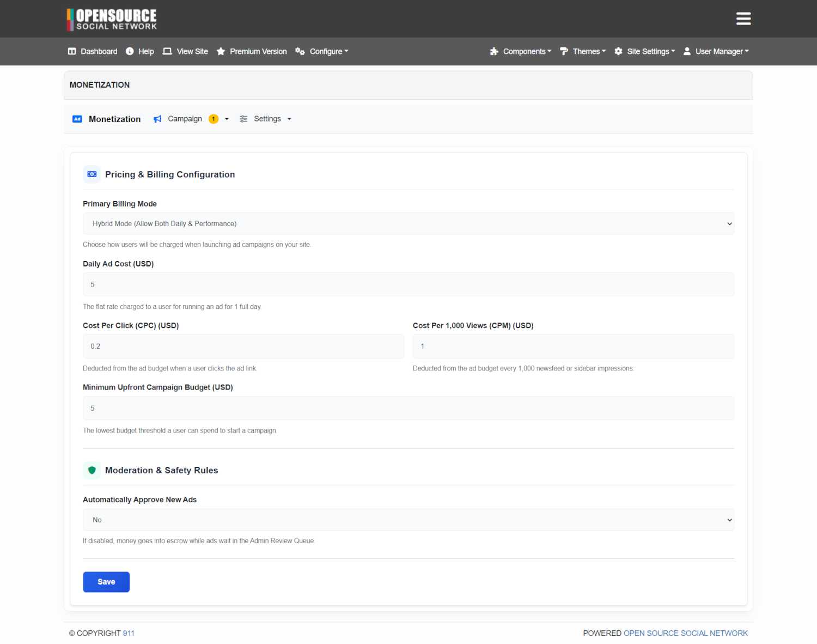Click the Daily Ad Cost input field
Viewport: 817px width, 644px height.
tap(408, 284)
